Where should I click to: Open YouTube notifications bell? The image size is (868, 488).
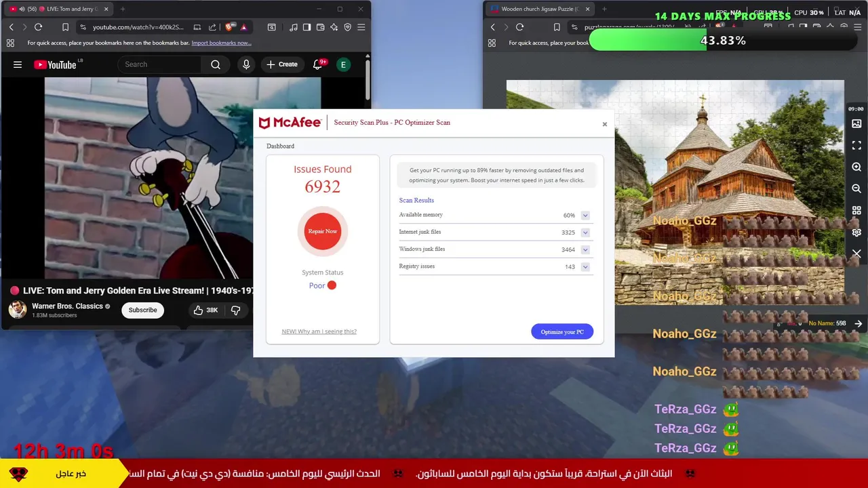pos(317,64)
